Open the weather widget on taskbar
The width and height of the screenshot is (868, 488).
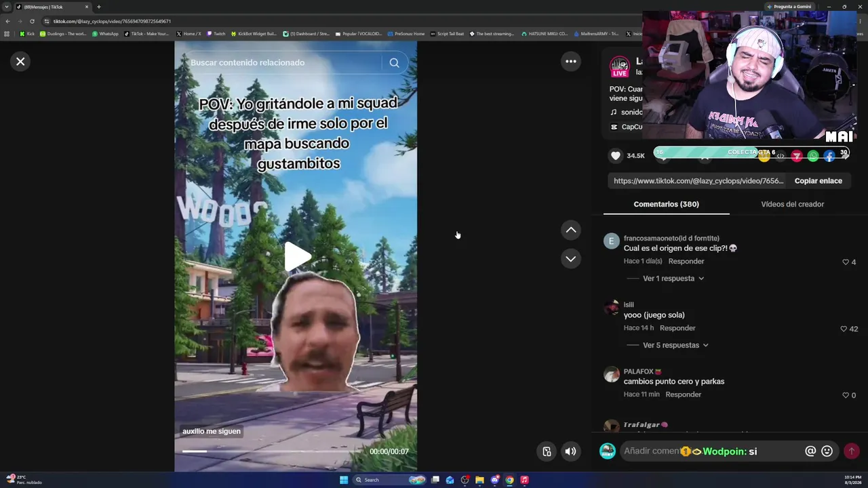(24, 480)
